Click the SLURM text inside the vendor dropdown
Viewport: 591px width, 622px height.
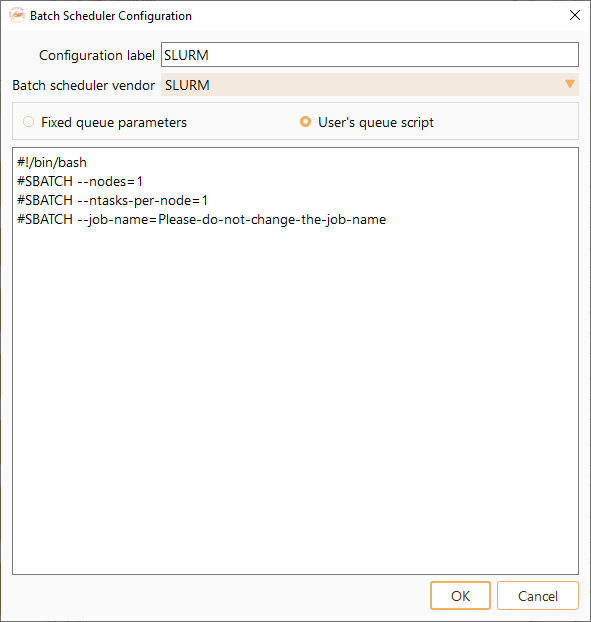coord(187,85)
